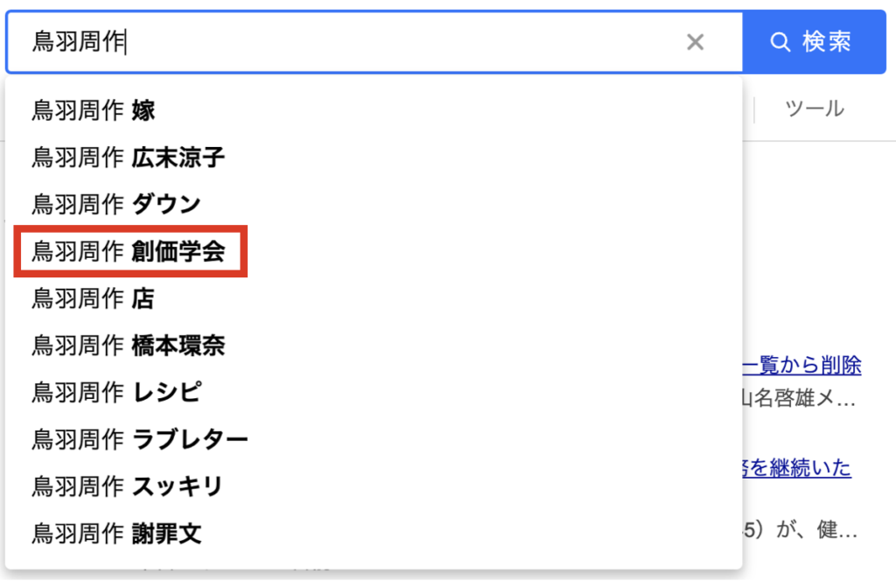Click 広末涼子 bold text in suggestions
The width and height of the screenshot is (896, 588).
pos(178,157)
